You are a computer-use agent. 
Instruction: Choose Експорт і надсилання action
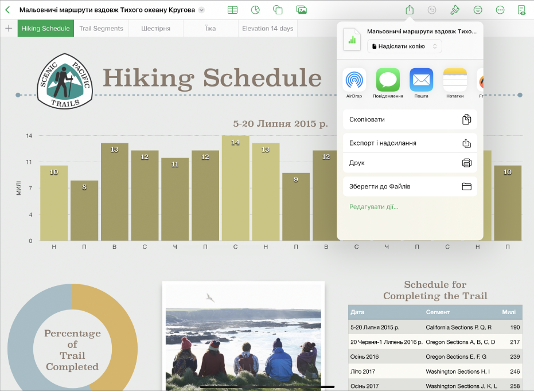410,143
